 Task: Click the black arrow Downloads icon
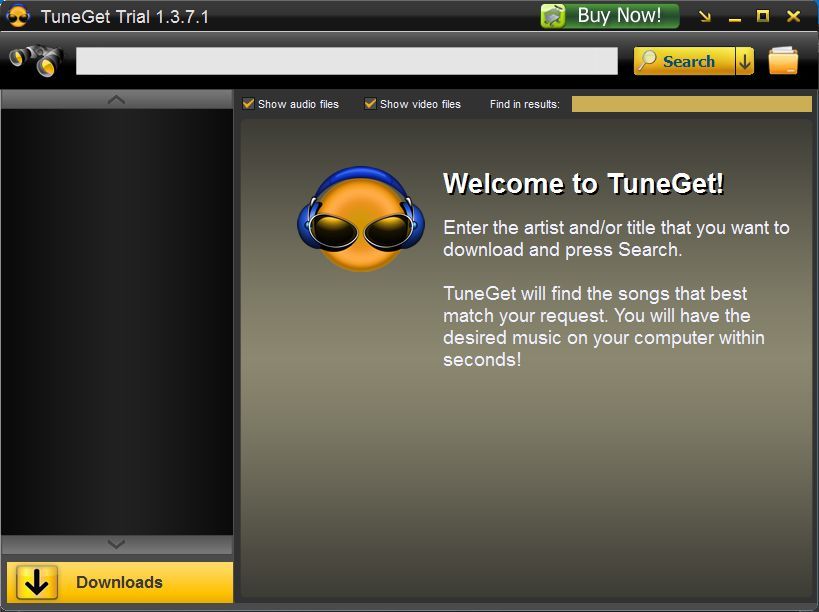coord(37,582)
